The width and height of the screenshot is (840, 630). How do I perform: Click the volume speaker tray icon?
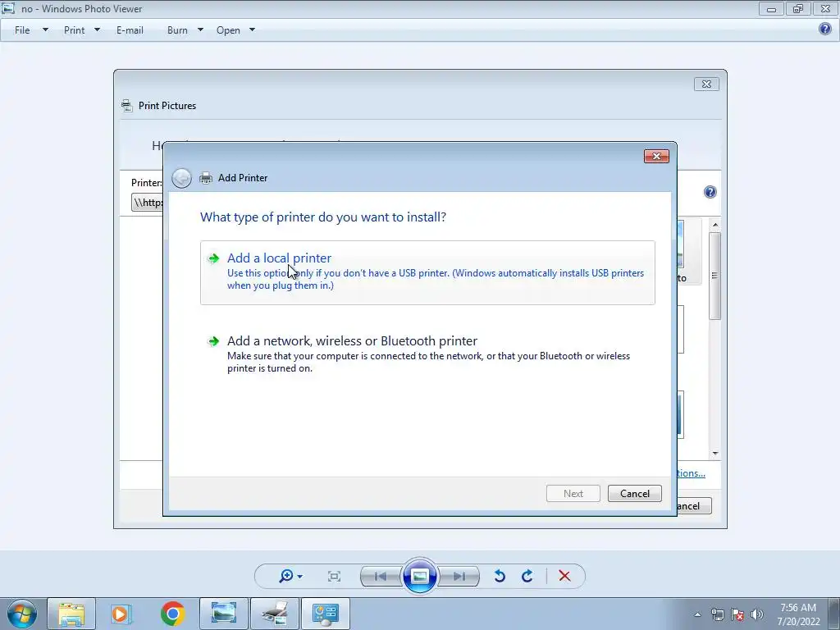[757, 614]
